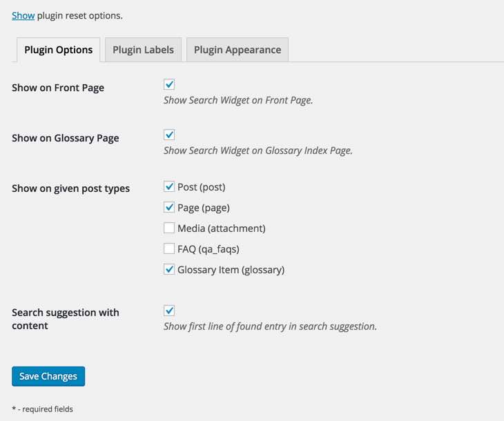Image resolution: width=504 pixels, height=421 pixels.
Task: Toggle Search suggestion with content checkbox
Action: [169, 311]
